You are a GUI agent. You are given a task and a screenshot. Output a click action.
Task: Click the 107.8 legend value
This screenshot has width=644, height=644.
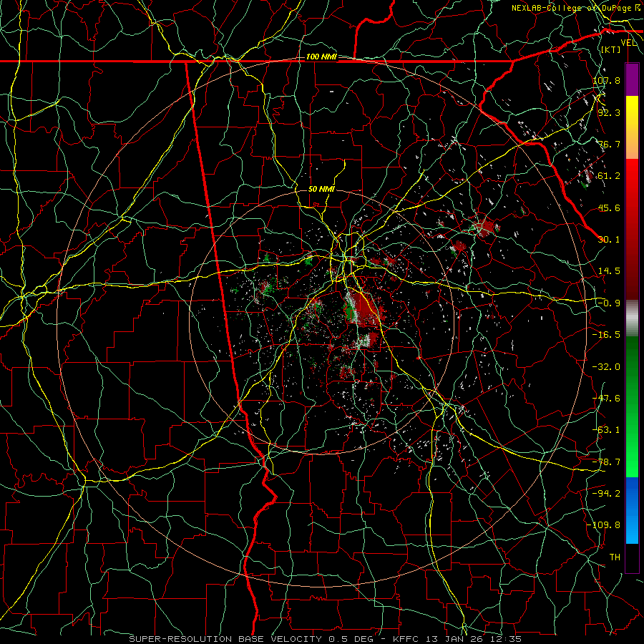point(606,80)
